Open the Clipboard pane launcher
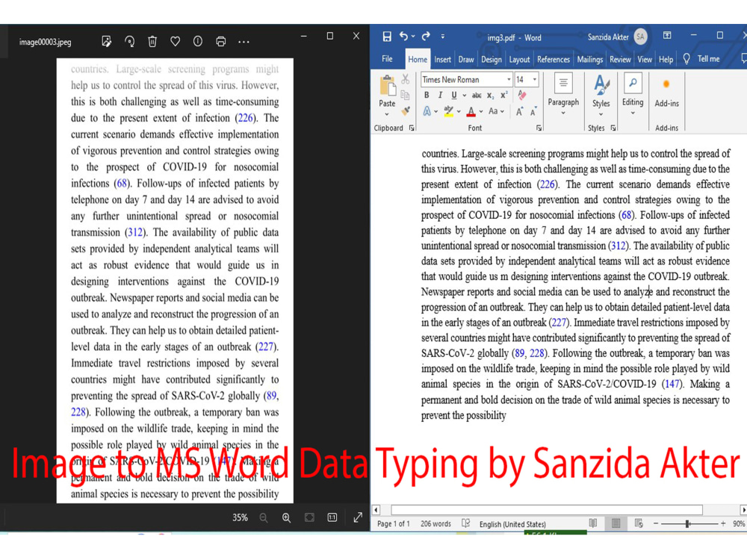This screenshot has width=747, height=560. click(412, 128)
